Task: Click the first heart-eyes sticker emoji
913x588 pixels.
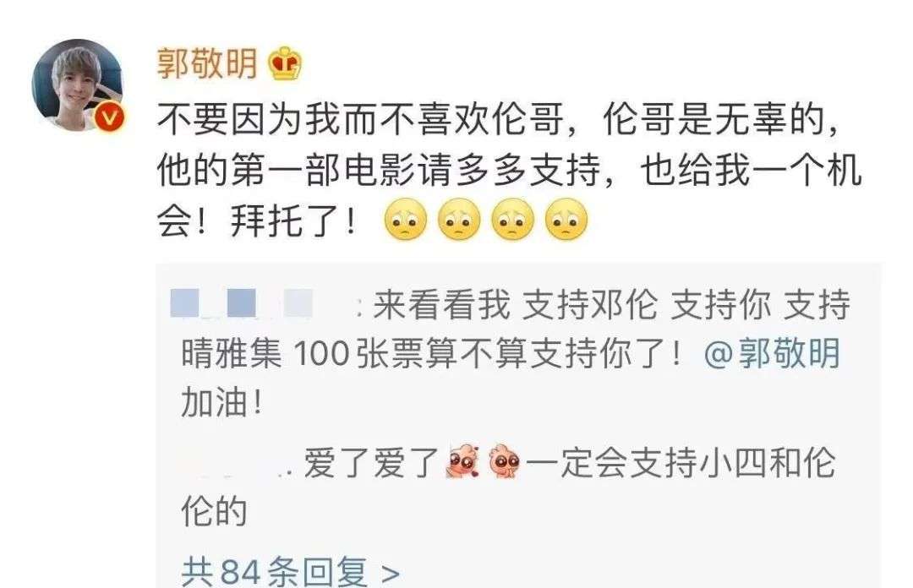Action: [463, 462]
